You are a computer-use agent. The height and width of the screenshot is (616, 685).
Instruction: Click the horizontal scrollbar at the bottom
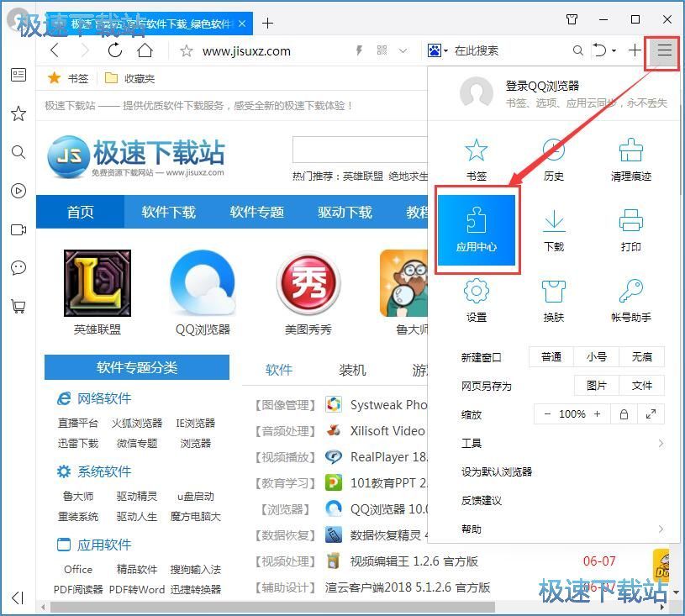[x=272, y=607]
